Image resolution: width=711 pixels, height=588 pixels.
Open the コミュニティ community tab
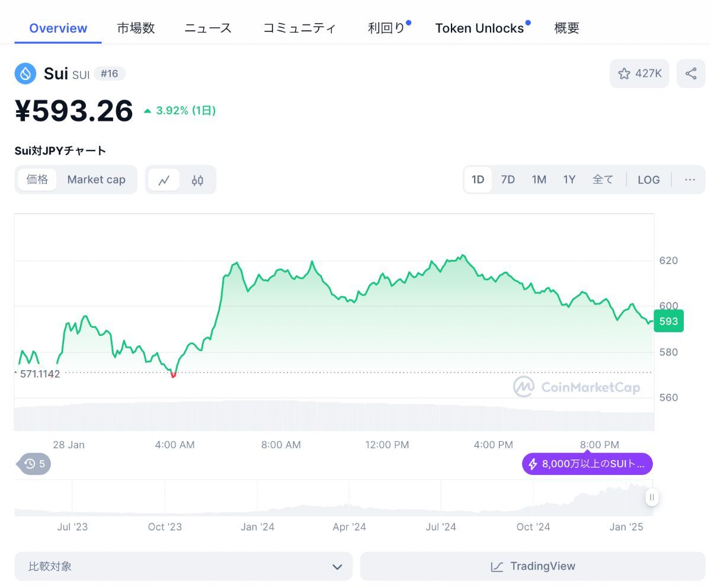(299, 28)
